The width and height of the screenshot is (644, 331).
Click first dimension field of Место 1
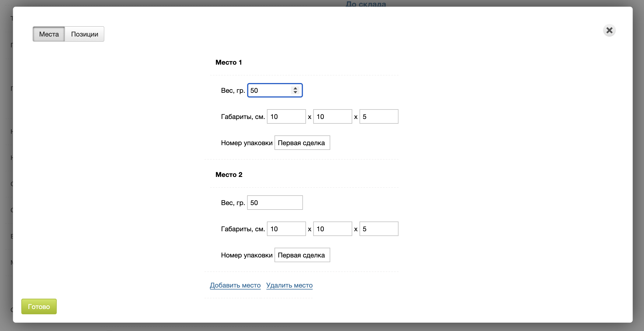point(286,116)
